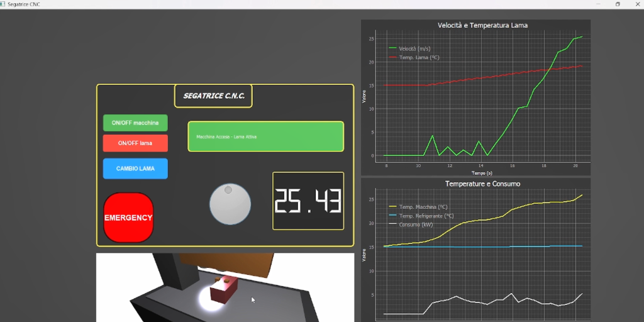Click the green machine status message box
The width and height of the screenshot is (644, 322).
click(266, 136)
